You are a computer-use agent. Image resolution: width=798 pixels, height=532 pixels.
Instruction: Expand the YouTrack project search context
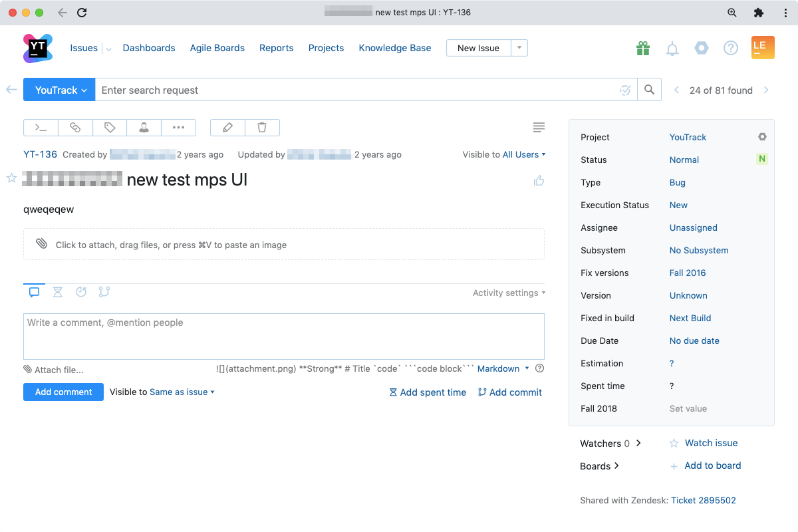(61, 90)
